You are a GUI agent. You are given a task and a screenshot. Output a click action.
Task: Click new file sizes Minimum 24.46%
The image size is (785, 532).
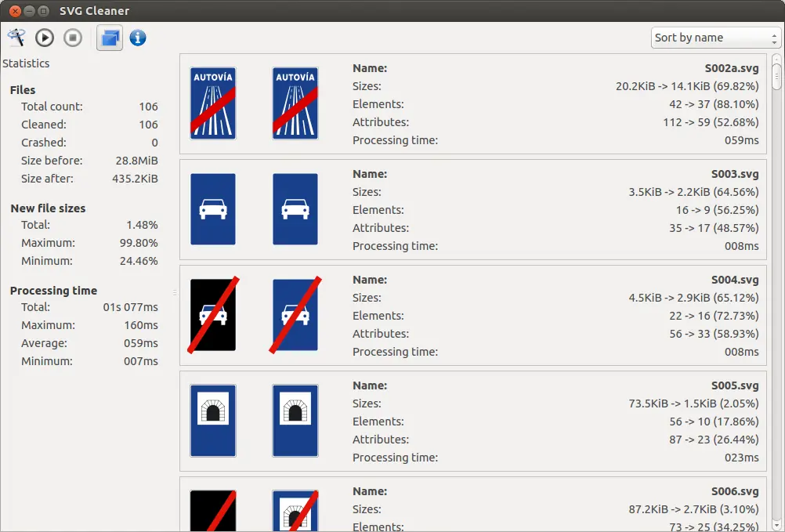click(x=139, y=261)
